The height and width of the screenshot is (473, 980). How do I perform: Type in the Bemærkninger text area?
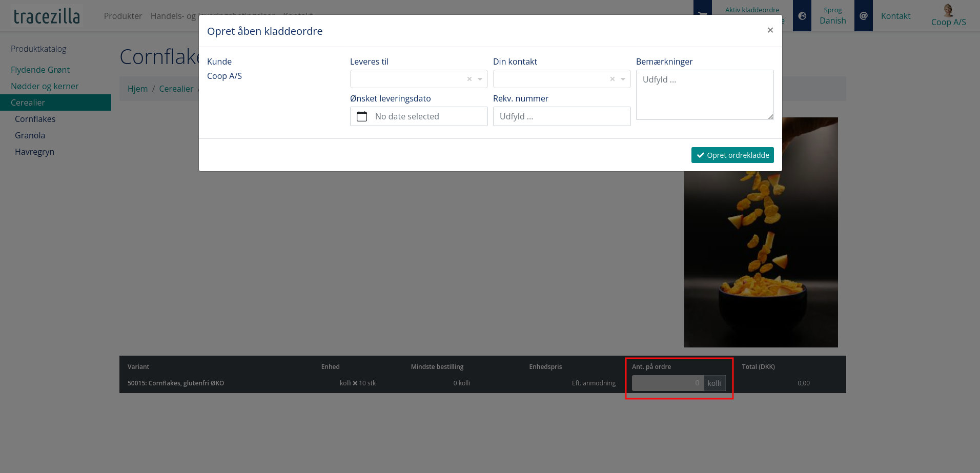point(704,95)
